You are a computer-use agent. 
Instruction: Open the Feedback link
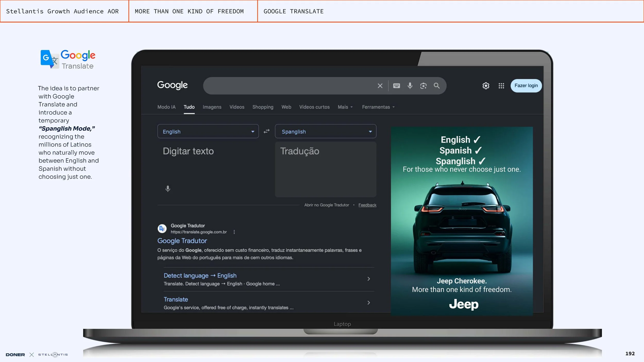point(367,205)
